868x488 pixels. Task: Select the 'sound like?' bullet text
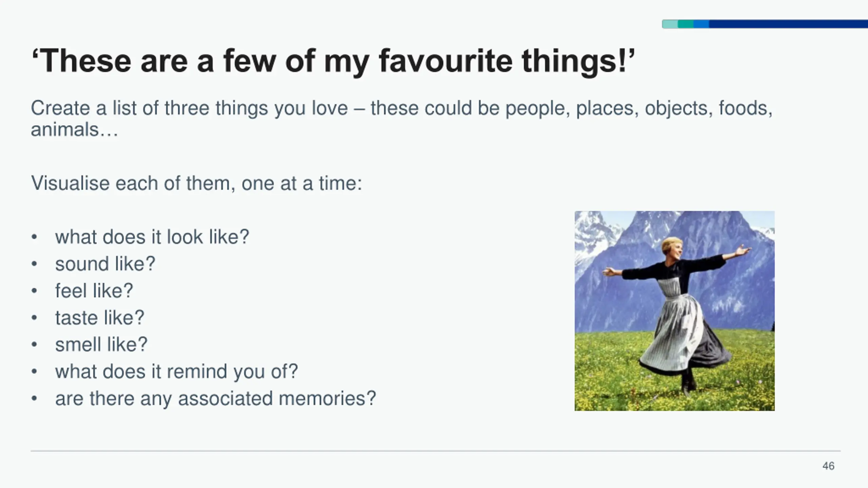click(x=105, y=264)
